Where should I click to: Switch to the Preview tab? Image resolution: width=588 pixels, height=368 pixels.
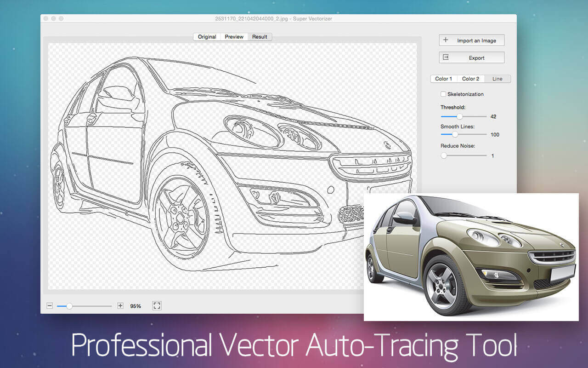tap(234, 37)
